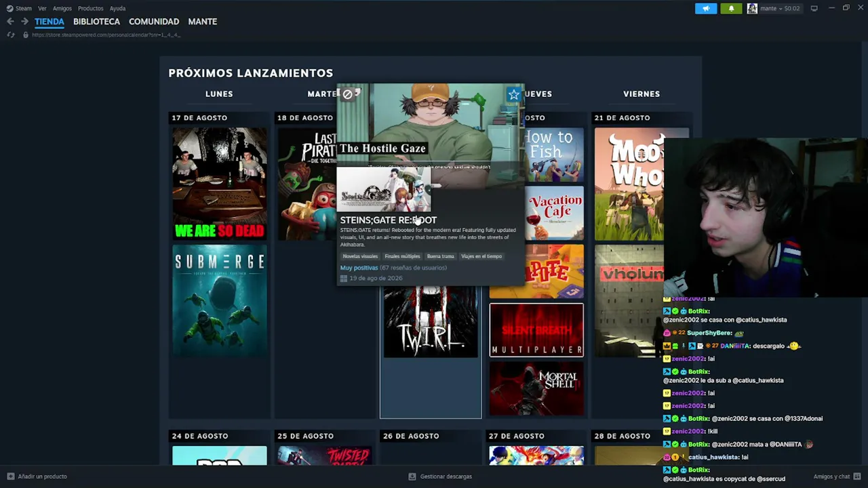Open the Ver menu

(42, 8)
